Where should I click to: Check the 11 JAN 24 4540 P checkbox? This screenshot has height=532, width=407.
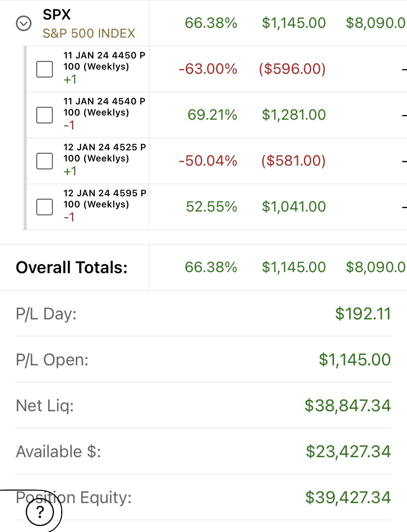(45, 115)
